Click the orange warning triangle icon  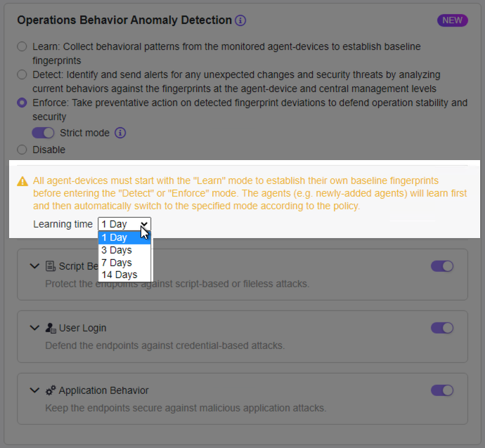[x=22, y=181]
